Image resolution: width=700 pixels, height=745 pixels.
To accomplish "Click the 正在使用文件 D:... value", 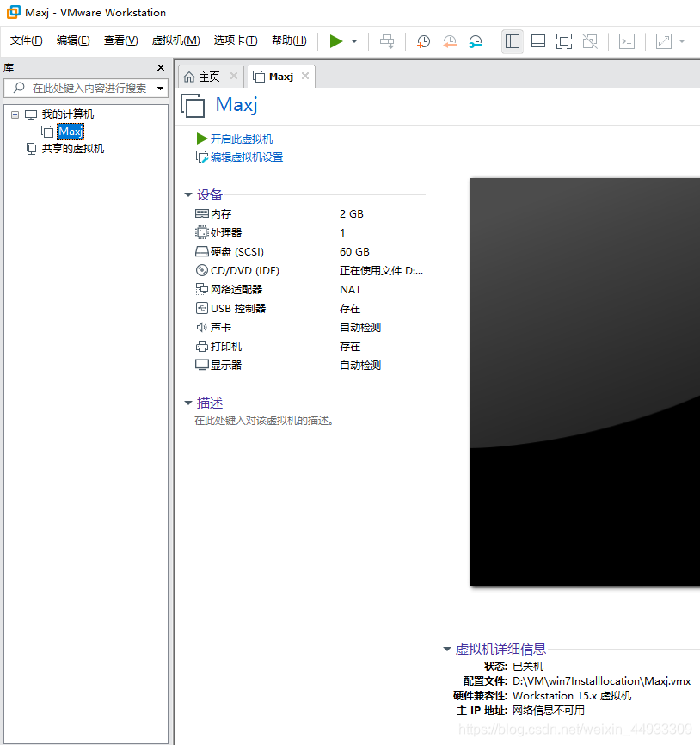I will click(x=381, y=271).
